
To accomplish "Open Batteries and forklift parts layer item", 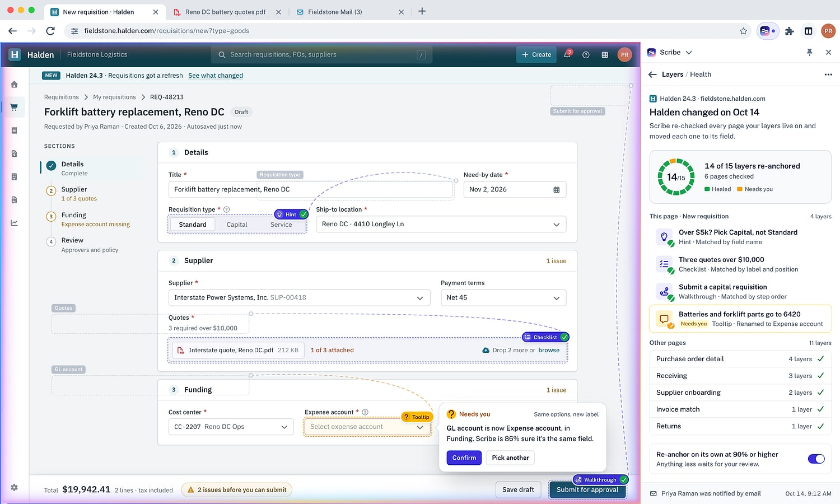I will point(740,319).
